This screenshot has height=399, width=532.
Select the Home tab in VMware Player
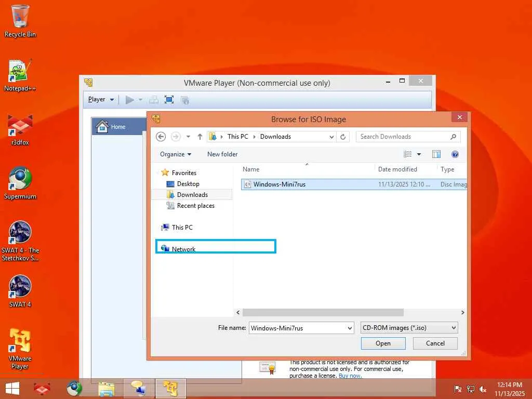(119, 127)
